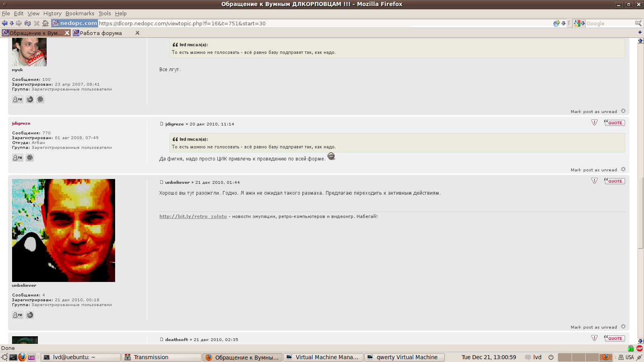Screen dimensions: 644x362
Task: Open back/forward history dropdown arrow
Action: tap(12, 23)
